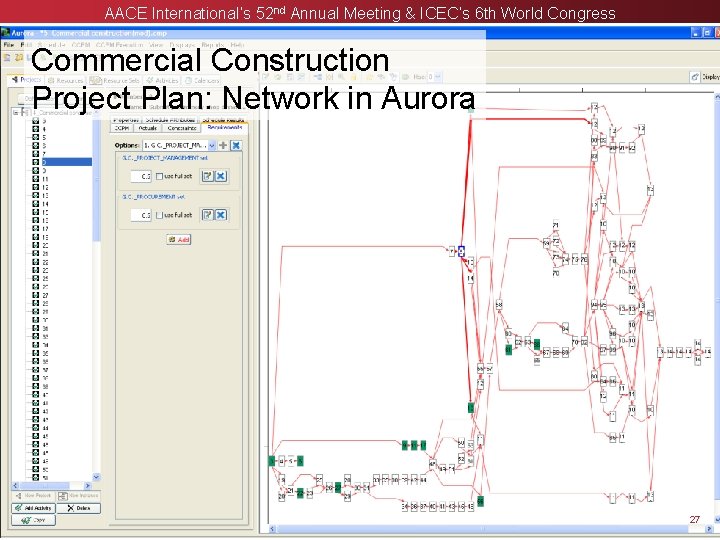
Task: Select activity 11 in the tree
Action: click(x=45, y=179)
